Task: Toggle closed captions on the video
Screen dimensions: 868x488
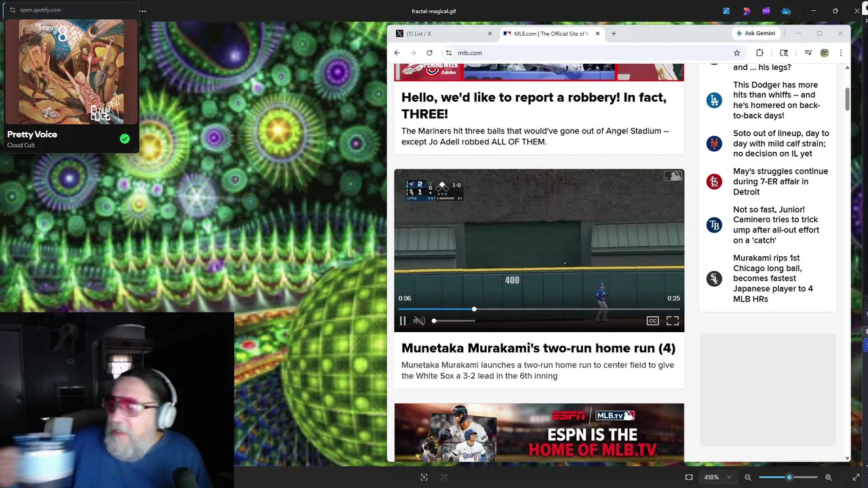Action: [x=652, y=321]
